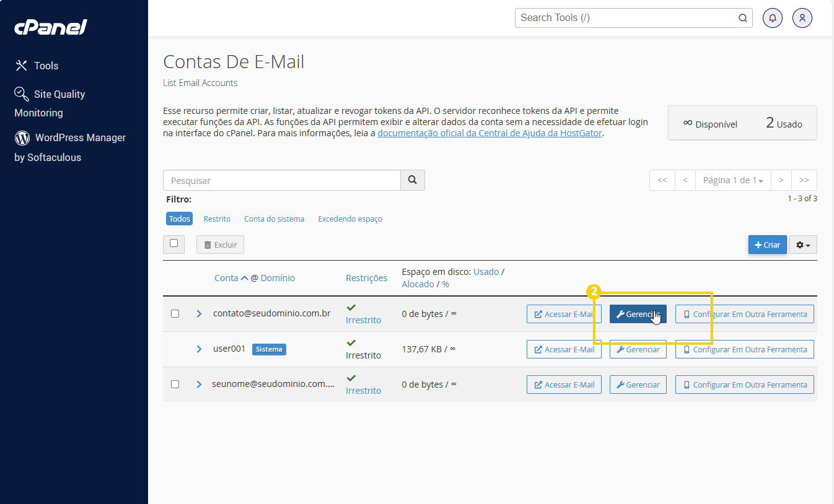Screen dimensions: 834x504
Task: Click the List Email Accounts subtitle
Action: (200, 83)
